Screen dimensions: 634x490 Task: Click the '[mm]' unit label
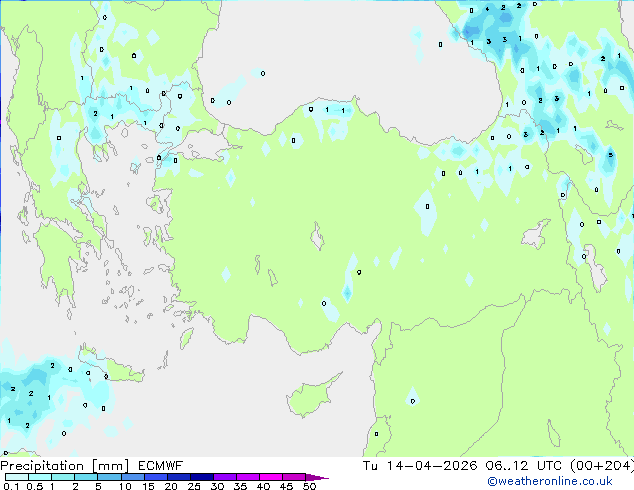pyautogui.click(x=110, y=466)
